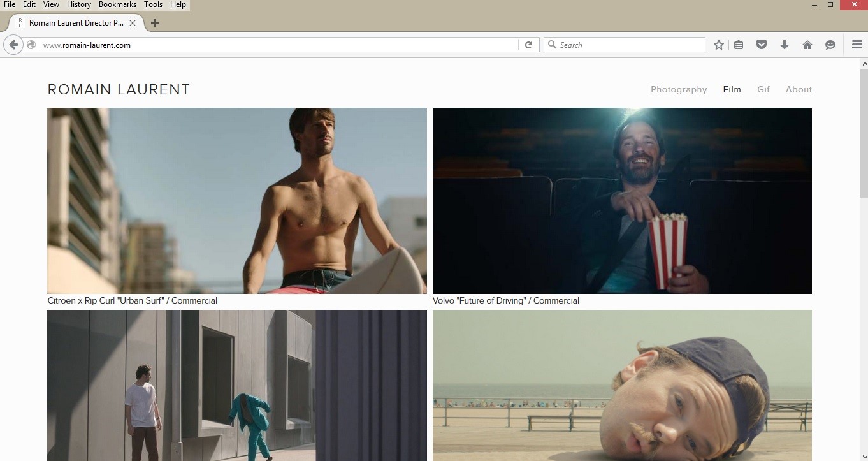Bookmark this page with the star icon
Viewport: 868px width, 461px height.
pyautogui.click(x=719, y=45)
